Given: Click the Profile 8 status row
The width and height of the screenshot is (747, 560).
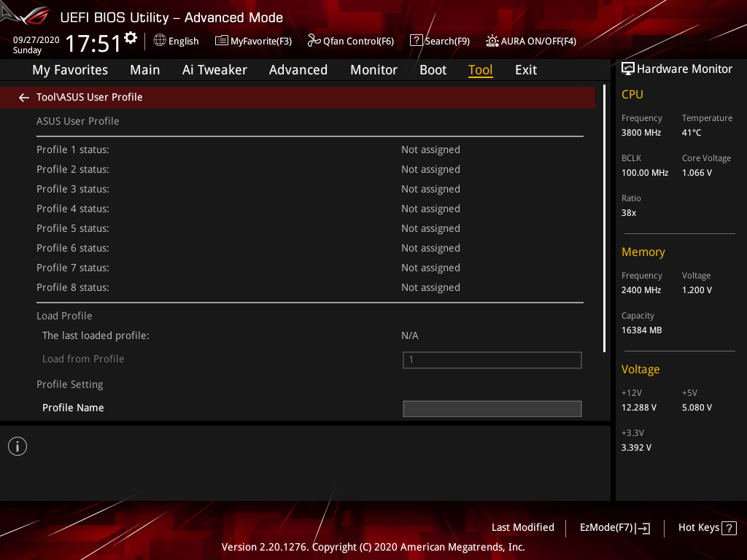Looking at the screenshot, I should [x=309, y=287].
